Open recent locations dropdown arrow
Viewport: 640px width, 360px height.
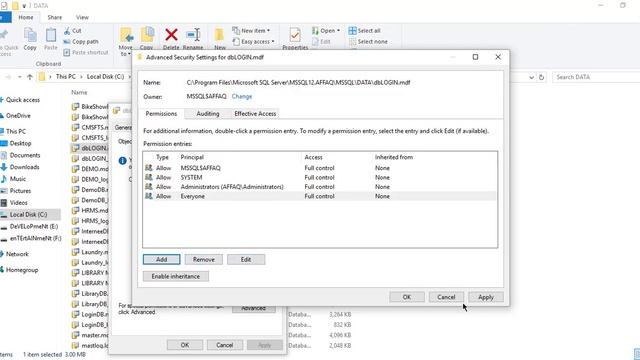(x=19, y=77)
